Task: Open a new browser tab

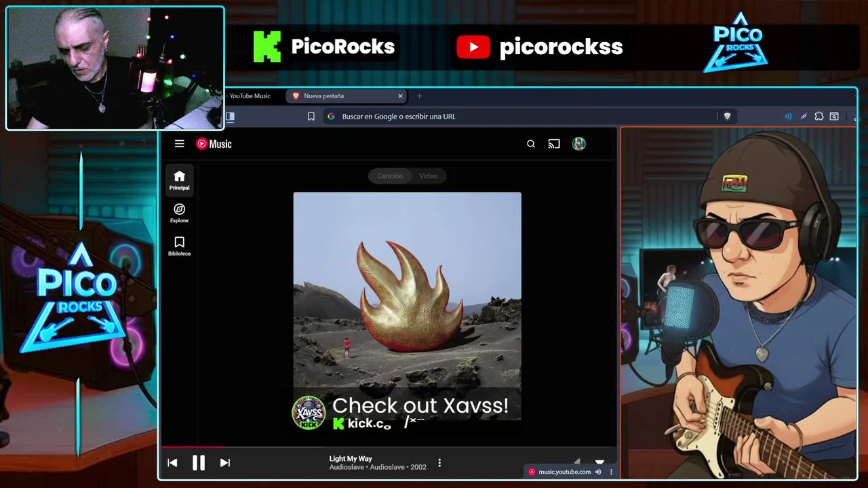Action: pos(419,96)
